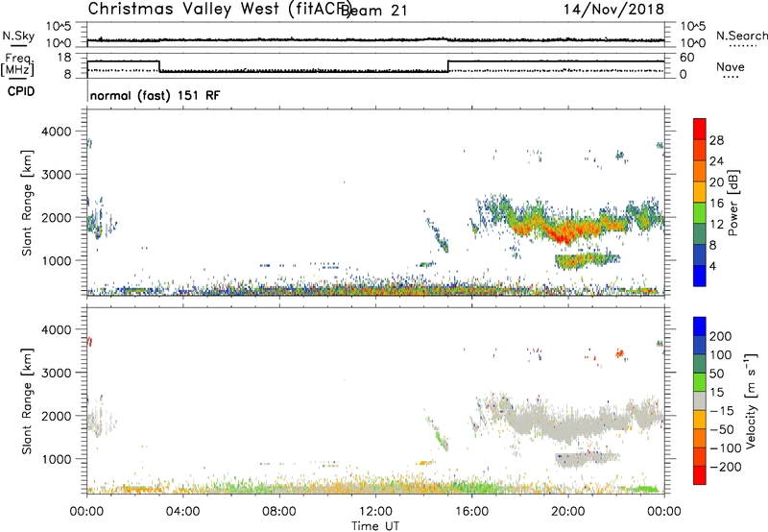Screen dimensions: 768x532
Task: Click the red segment of Power colorbar
Action: point(700,129)
